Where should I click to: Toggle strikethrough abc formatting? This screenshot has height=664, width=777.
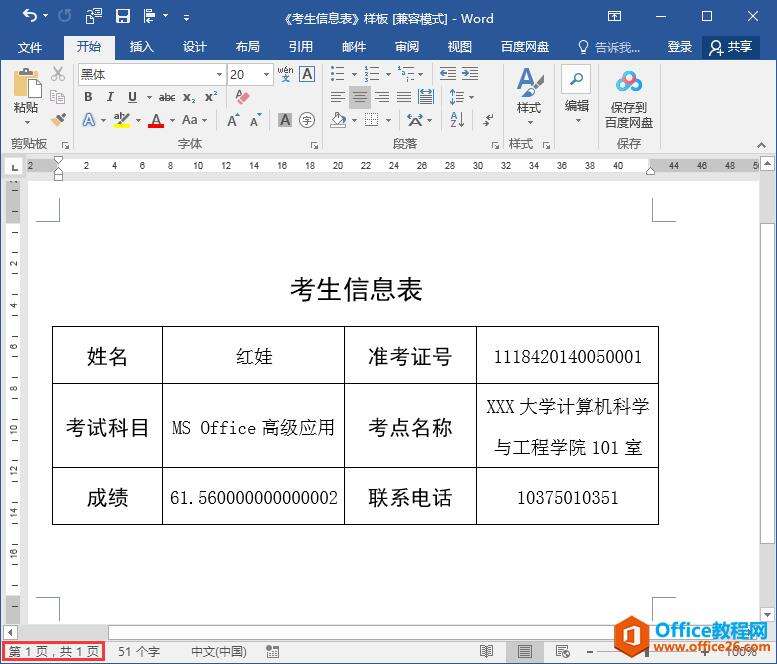[x=167, y=97]
